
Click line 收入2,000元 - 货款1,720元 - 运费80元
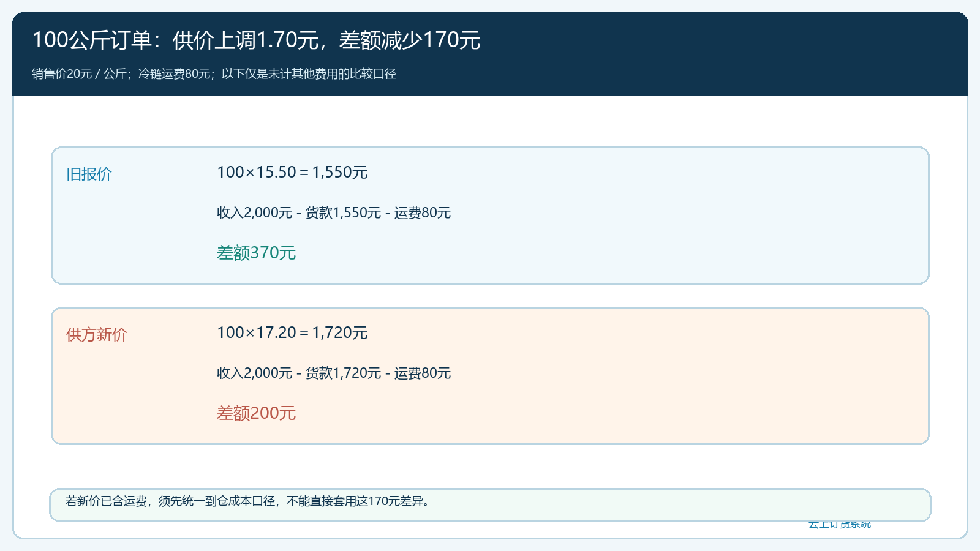coord(334,373)
